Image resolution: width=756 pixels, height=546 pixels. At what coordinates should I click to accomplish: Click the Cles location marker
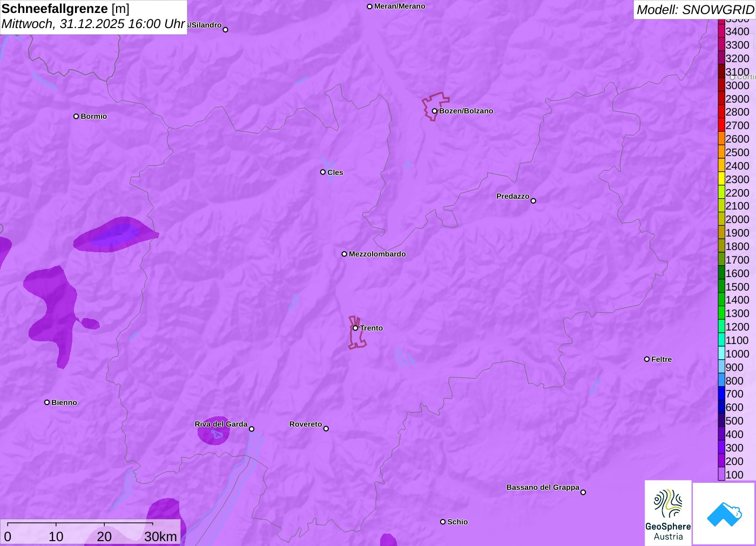pyautogui.click(x=323, y=172)
